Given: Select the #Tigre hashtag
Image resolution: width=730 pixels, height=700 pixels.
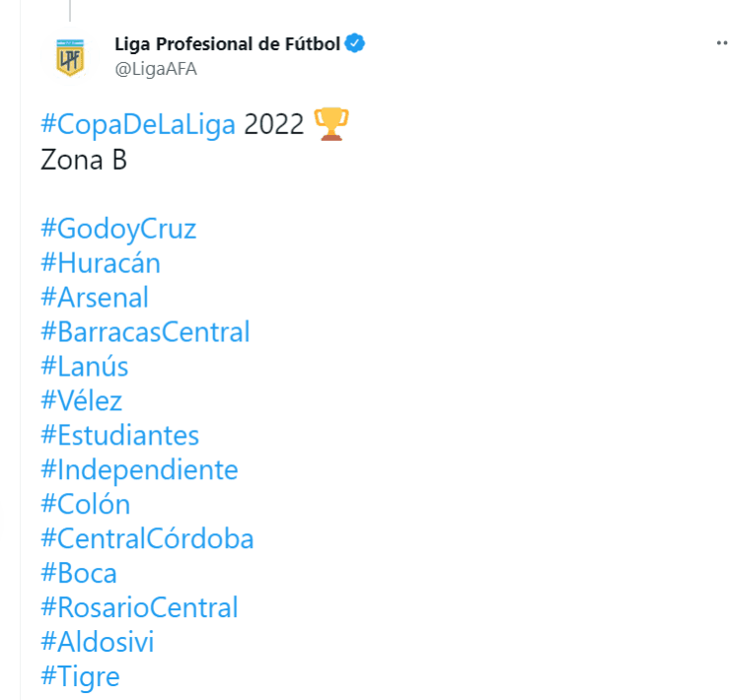Looking at the screenshot, I should (x=80, y=677).
